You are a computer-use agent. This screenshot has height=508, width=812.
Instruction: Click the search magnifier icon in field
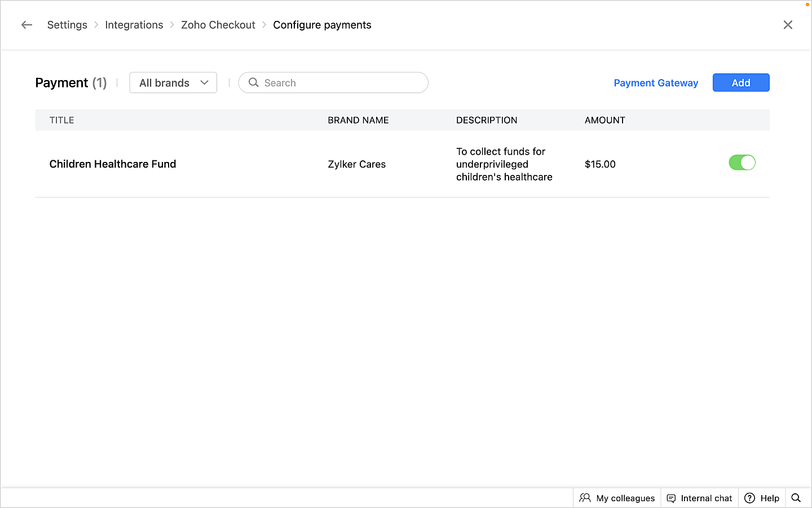(x=254, y=83)
